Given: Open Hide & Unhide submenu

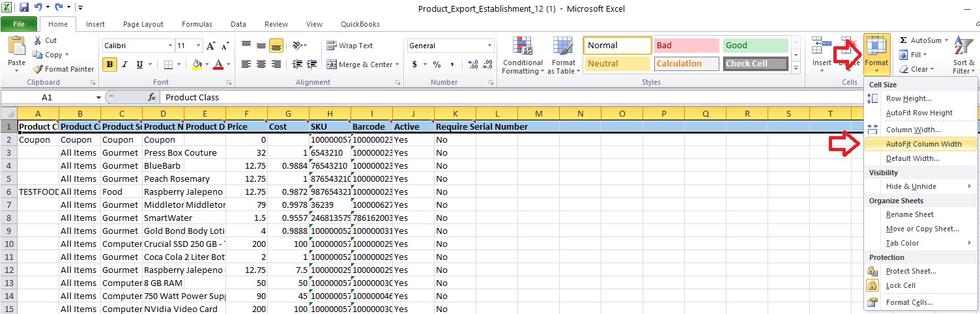Looking at the screenshot, I should point(921,186).
